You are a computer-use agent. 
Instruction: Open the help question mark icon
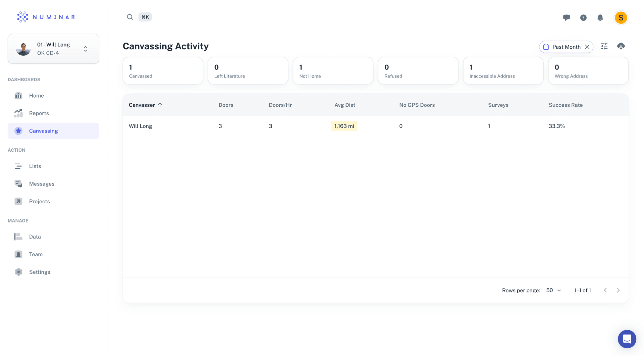pyautogui.click(x=583, y=17)
